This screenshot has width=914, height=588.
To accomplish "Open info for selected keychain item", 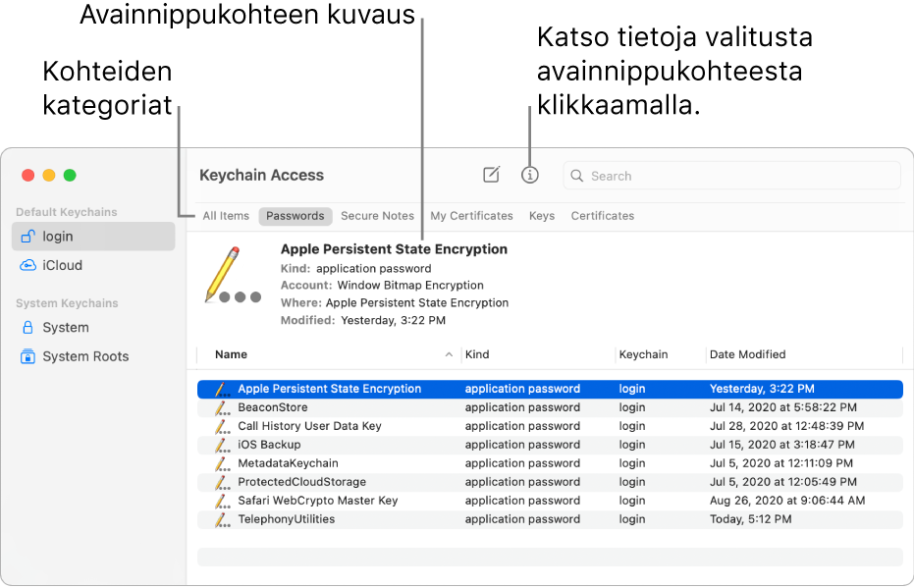I will click(x=529, y=175).
